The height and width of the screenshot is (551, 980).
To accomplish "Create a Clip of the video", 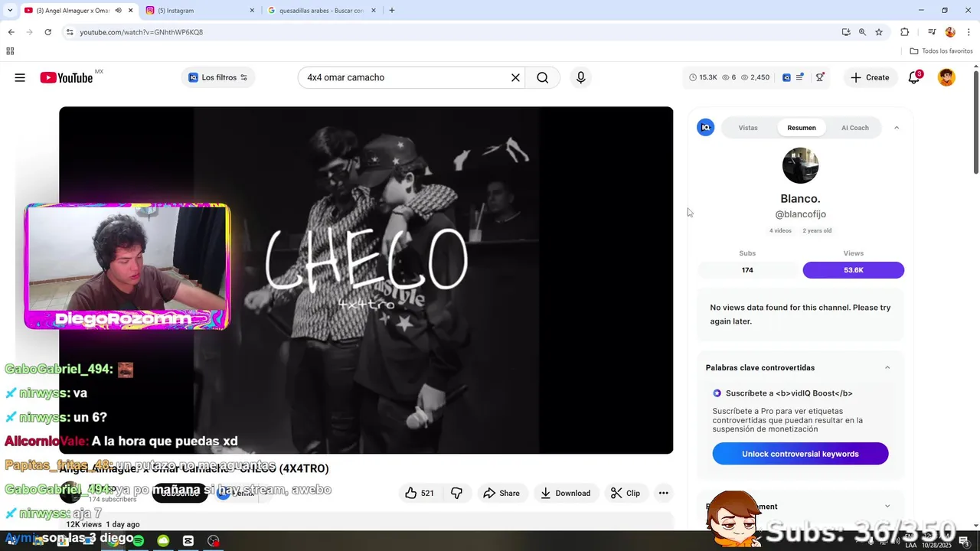I will pos(626,493).
